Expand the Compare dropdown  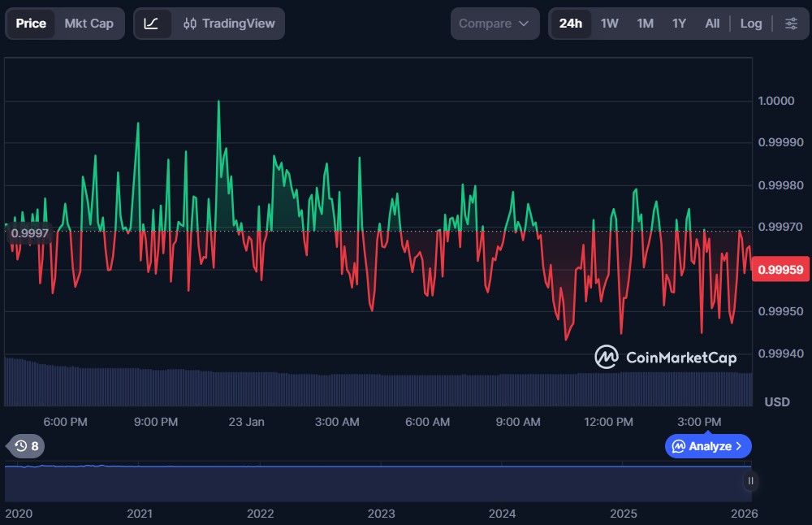495,24
